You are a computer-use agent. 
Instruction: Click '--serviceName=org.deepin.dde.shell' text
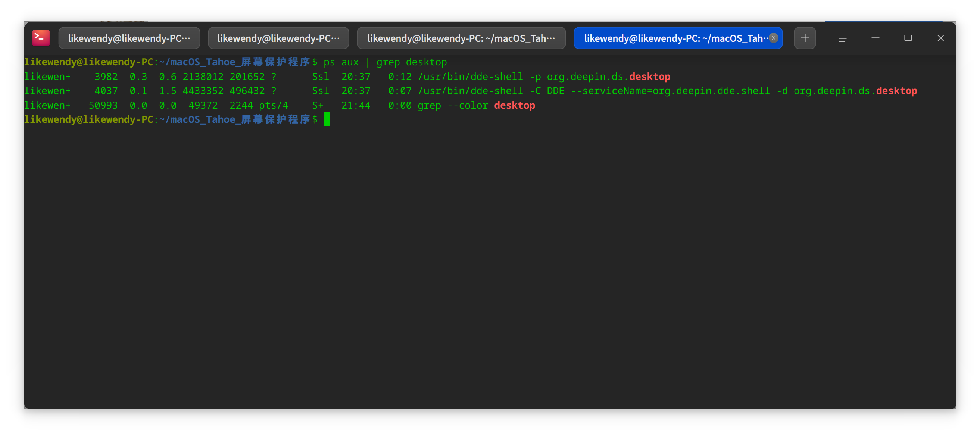[670, 91]
